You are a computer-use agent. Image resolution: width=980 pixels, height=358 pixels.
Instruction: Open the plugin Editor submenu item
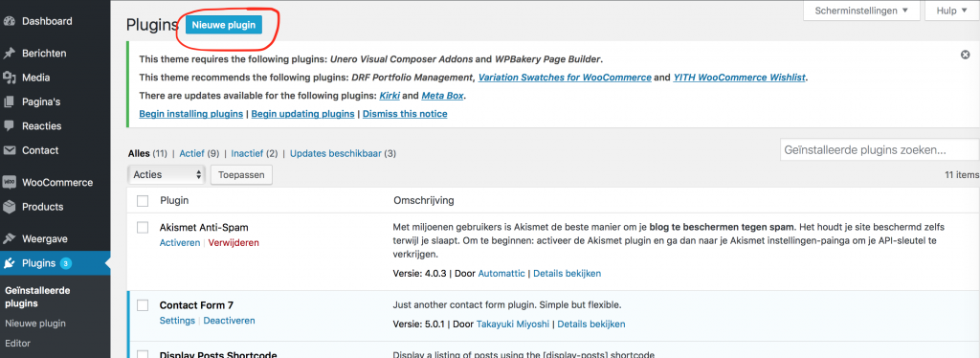(x=17, y=343)
